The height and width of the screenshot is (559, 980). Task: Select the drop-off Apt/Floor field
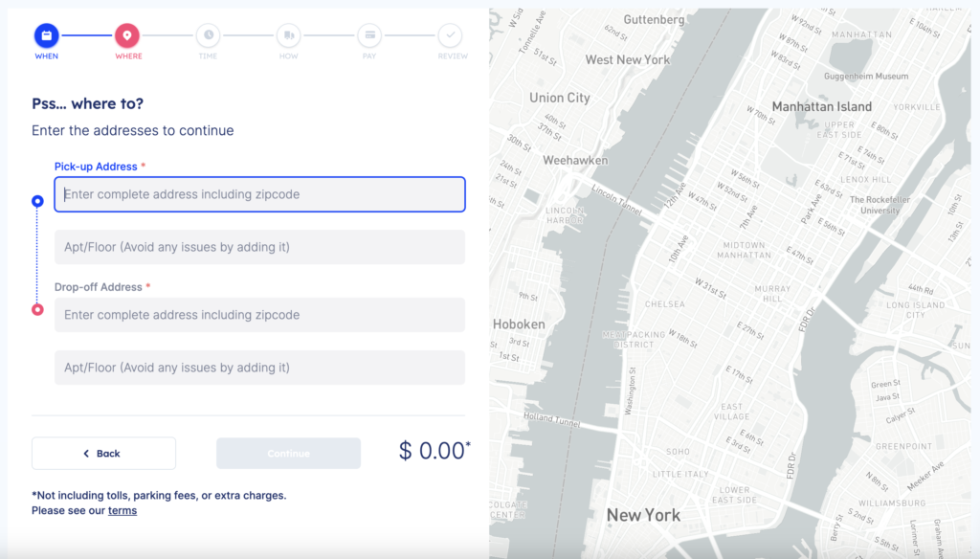pyautogui.click(x=260, y=368)
